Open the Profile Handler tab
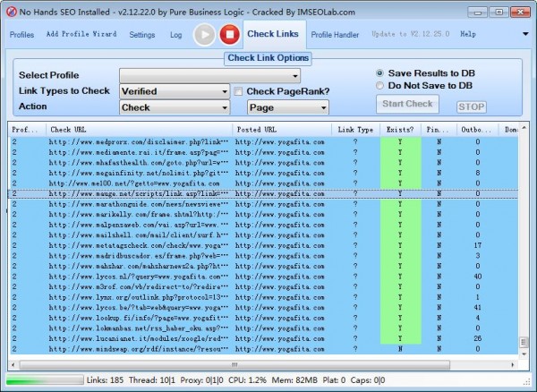Screen dimensions: 537x392 pos(335,35)
